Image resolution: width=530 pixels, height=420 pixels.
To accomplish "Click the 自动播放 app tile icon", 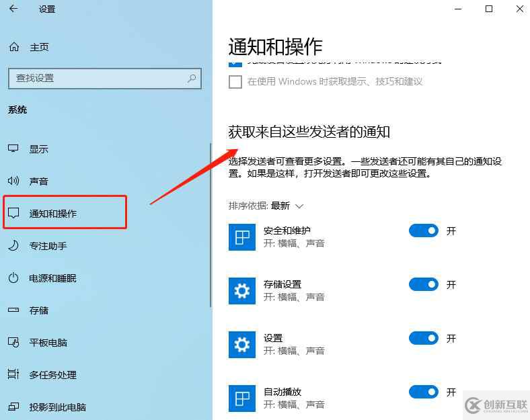I will point(242,398).
